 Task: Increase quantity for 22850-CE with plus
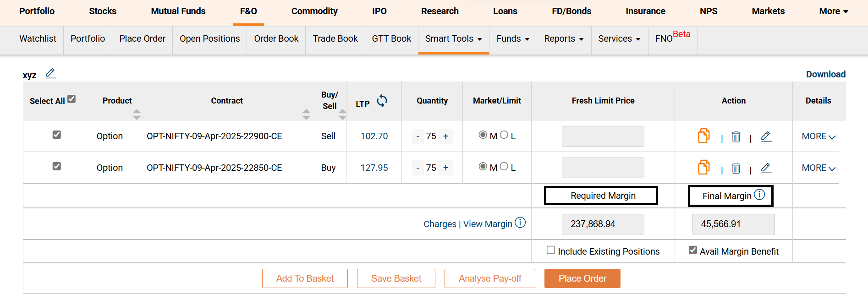(x=445, y=168)
